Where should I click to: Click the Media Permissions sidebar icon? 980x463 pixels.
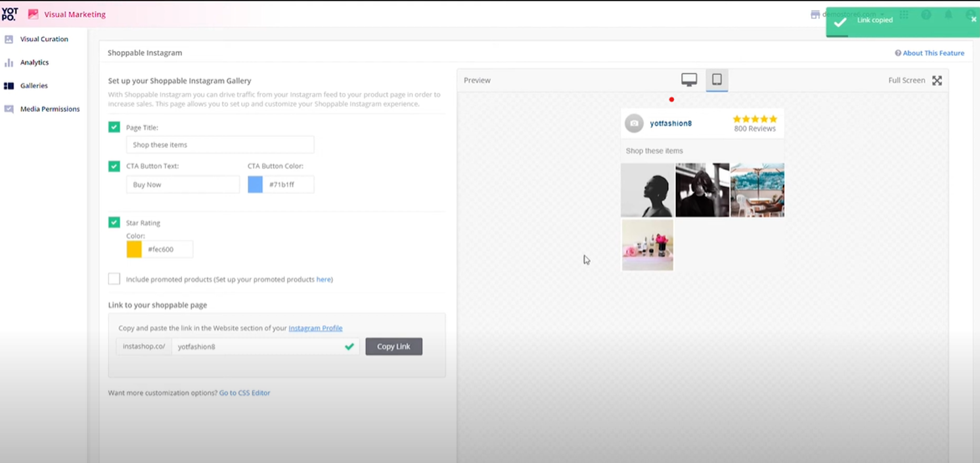[x=9, y=109]
